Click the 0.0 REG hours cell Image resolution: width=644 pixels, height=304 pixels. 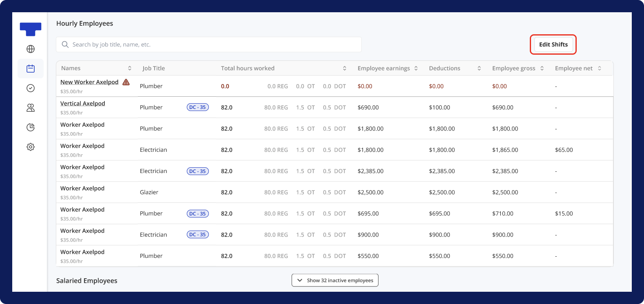point(278,86)
